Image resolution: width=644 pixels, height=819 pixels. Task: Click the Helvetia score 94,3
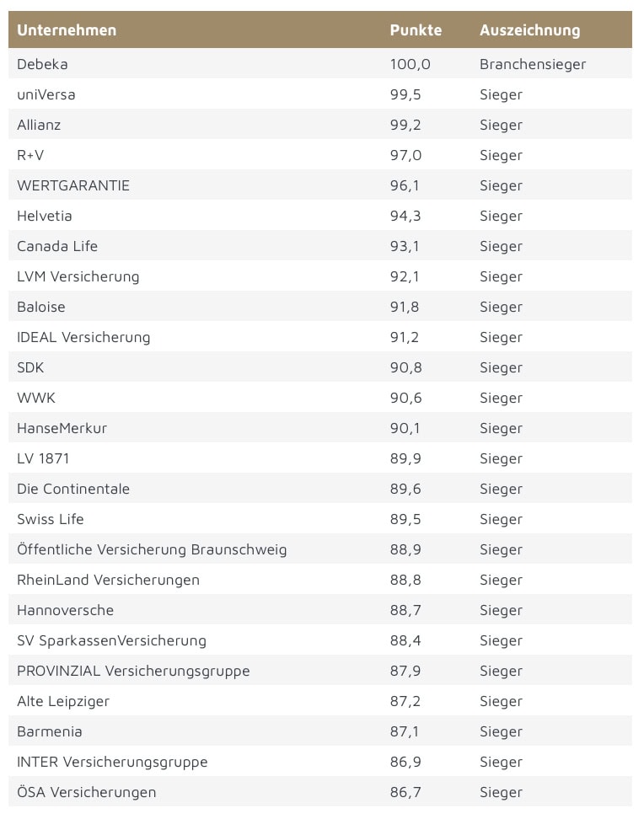point(405,216)
